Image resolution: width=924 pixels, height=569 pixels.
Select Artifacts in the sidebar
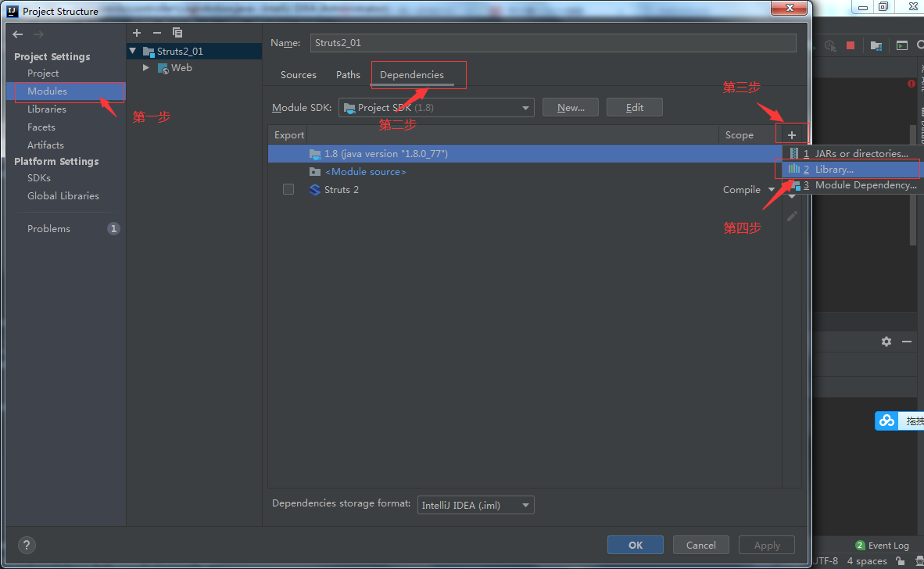(45, 145)
